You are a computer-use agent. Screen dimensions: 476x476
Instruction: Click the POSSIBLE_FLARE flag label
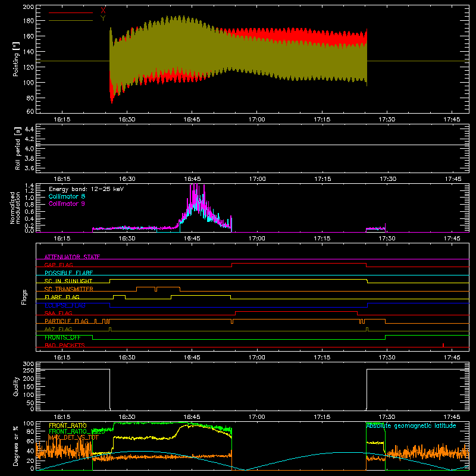(68, 273)
